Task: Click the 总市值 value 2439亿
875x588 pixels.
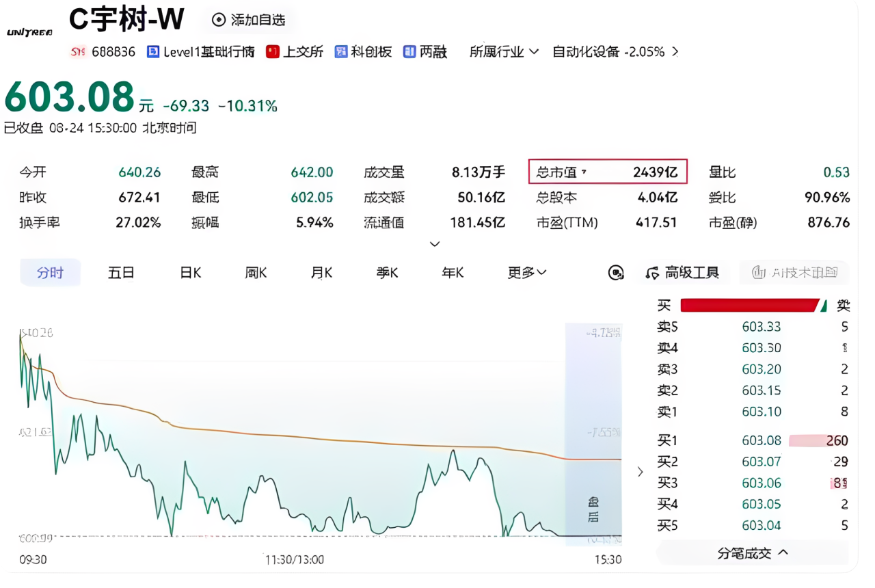Action: coord(656,172)
